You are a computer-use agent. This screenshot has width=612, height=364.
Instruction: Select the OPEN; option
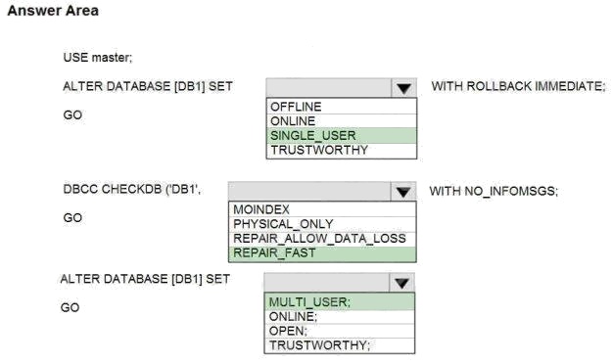pyautogui.click(x=340, y=331)
